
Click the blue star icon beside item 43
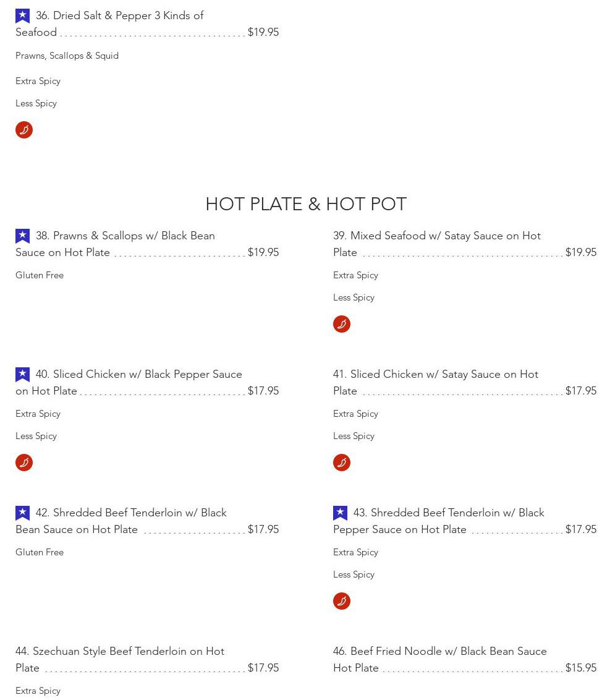(x=340, y=513)
